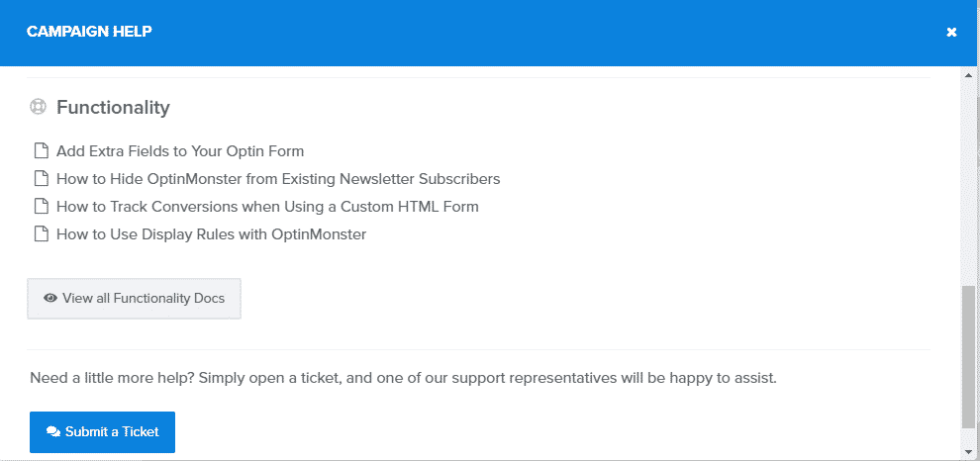Open the Track Conversions with Custom HTML Form article

(267, 207)
